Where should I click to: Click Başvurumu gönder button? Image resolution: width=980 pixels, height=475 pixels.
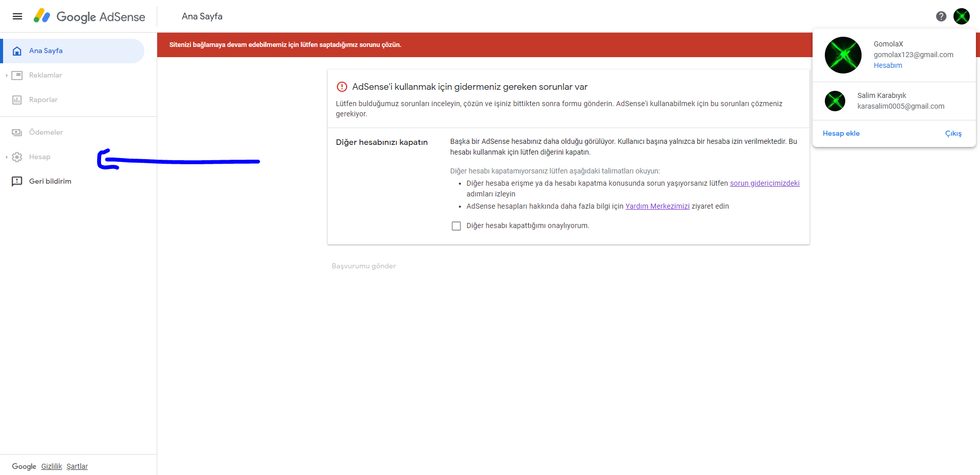tap(364, 266)
